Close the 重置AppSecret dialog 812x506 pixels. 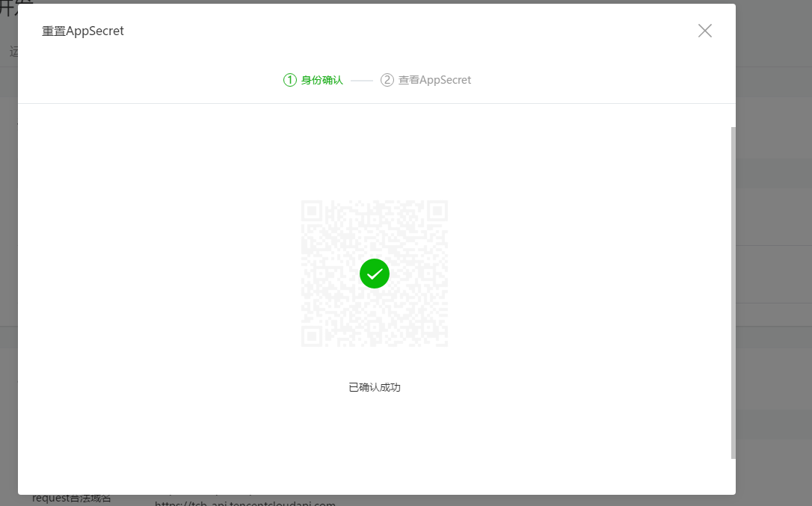(x=705, y=31)
